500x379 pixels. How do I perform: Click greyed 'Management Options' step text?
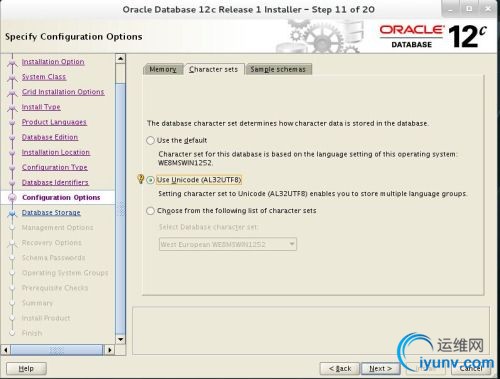tap(57, 228)
